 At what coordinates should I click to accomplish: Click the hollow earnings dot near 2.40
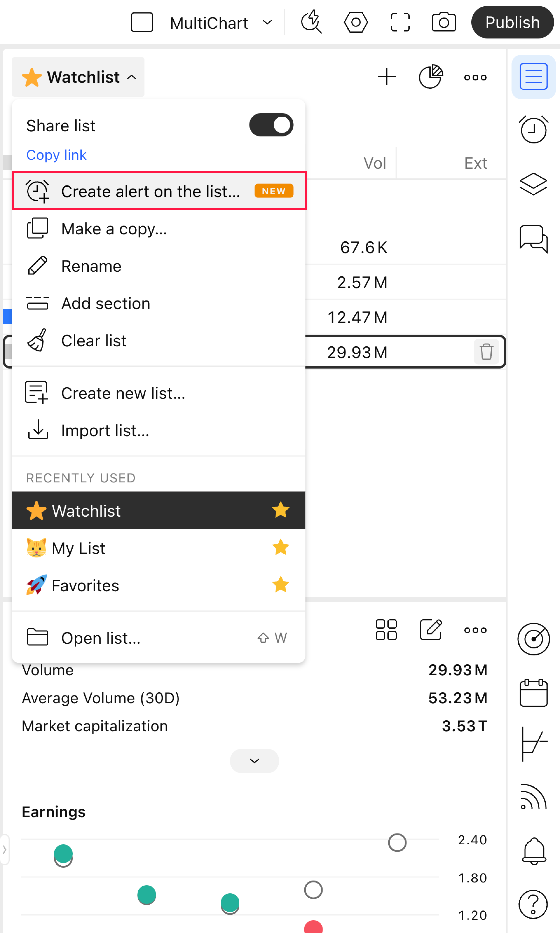397,843
